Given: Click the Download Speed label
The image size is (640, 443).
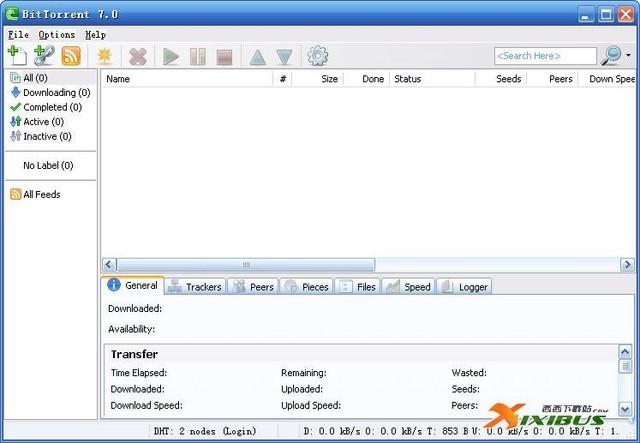Looking at the screenshot, I should (147, 405).
